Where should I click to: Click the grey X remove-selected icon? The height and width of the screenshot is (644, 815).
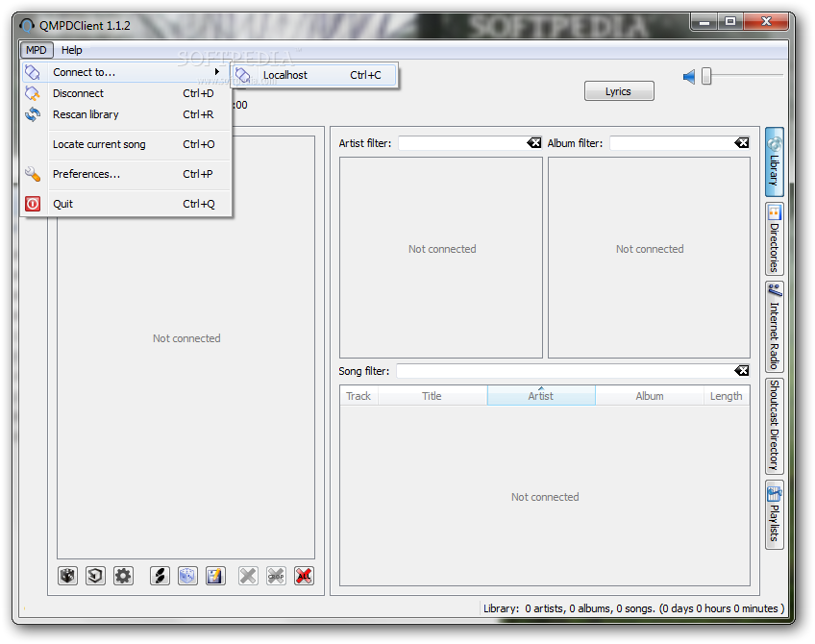pyautogui.click(x=248, y=576)
